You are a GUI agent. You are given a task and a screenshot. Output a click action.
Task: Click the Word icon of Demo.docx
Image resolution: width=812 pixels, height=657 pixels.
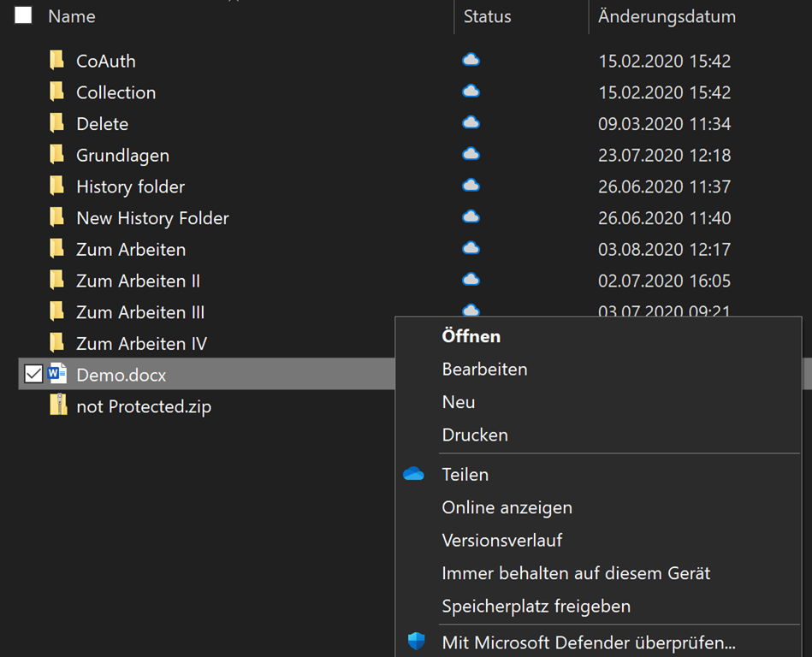coord(57,374)
